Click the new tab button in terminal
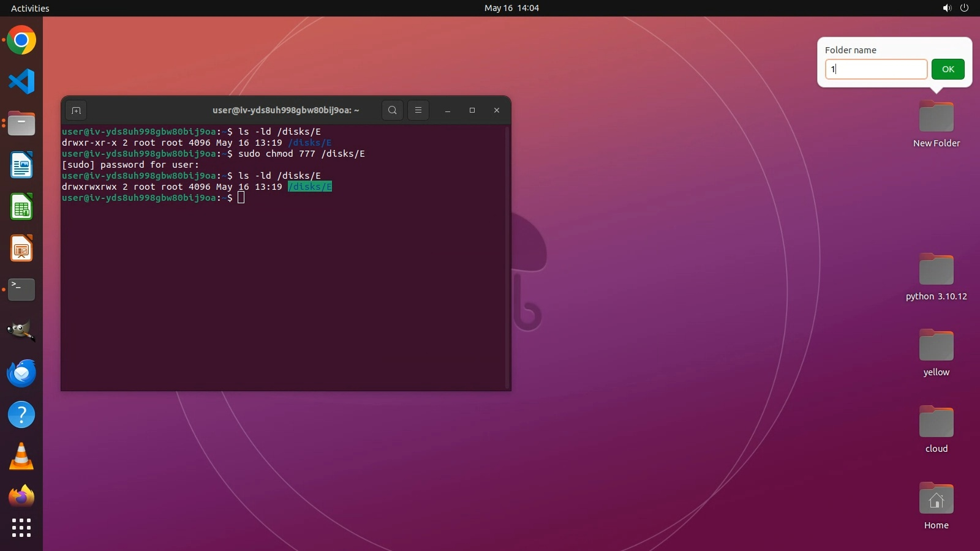The height and width of the screenshot is (551, 980). [76, 110]
